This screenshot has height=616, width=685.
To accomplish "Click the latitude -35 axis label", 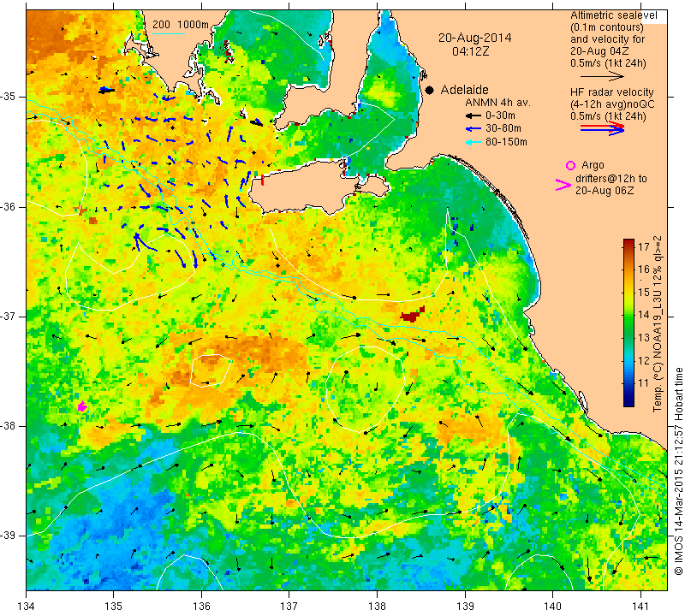I will pyautogui.click(x=9, y=97).
